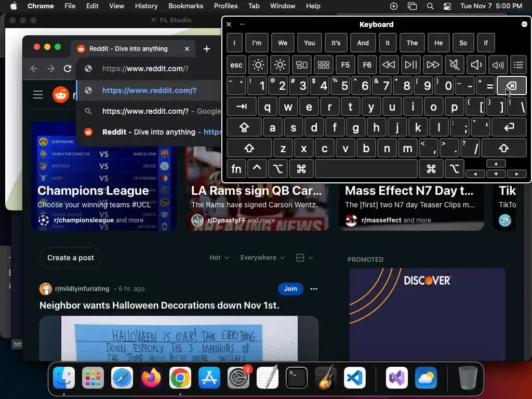Toggle left option key on virtual keyboard
The image size is (532, 399).
(x=278, y=169)
